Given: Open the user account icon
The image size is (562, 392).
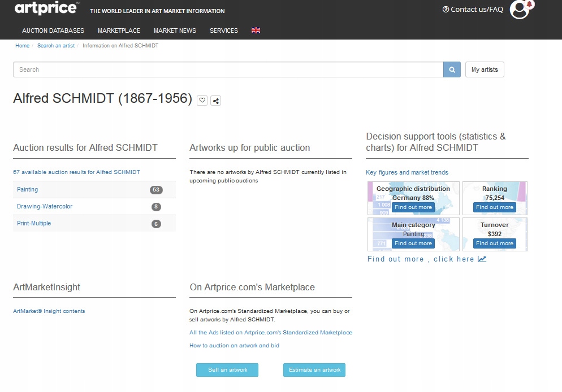Looking at the screenshot, I should click(x=520, y=10).
